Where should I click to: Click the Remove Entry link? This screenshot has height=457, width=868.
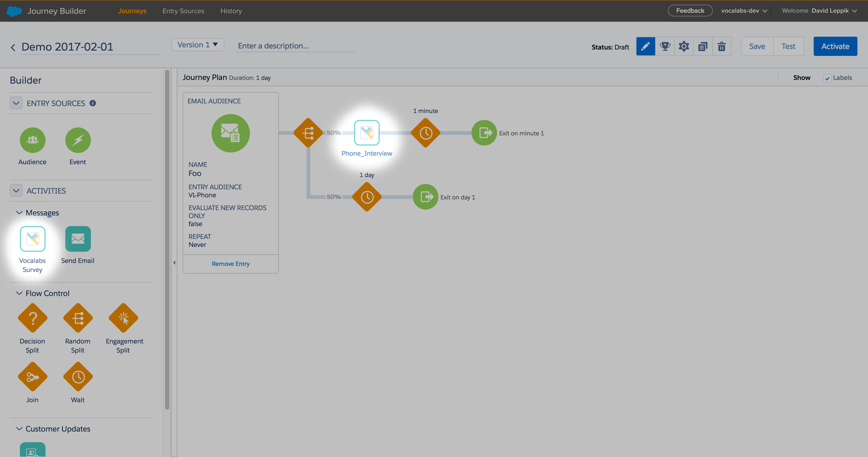point(231,264)
